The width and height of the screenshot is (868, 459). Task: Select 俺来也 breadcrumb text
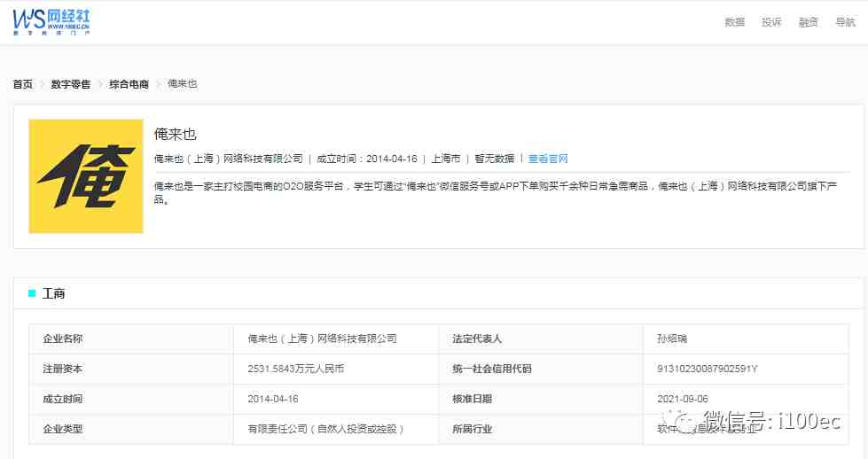click(x=182, y=83)
